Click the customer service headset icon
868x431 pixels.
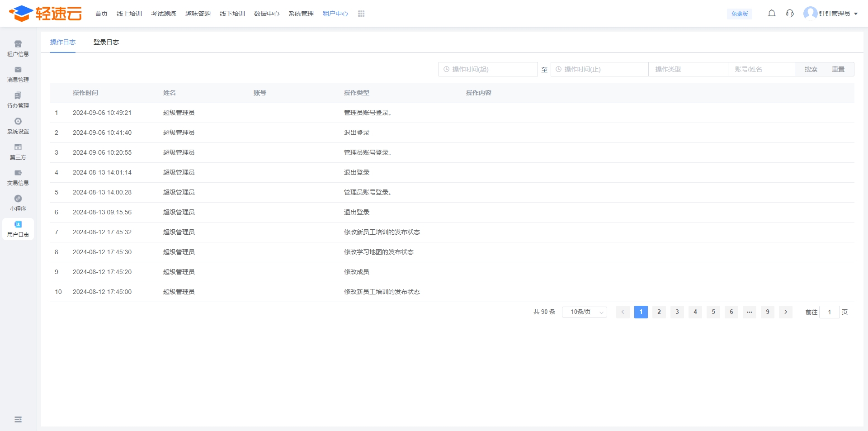(x=790, y=14)
